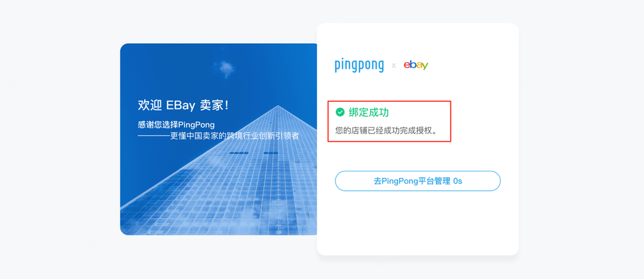This screenshot has height=279, width=644.
Task: Click the green letter y in eBay logo
Action: (424, 66)
